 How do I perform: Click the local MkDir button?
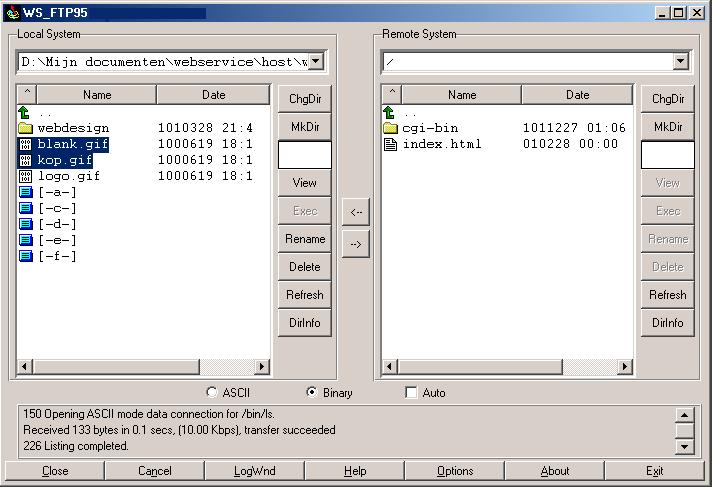304,127
